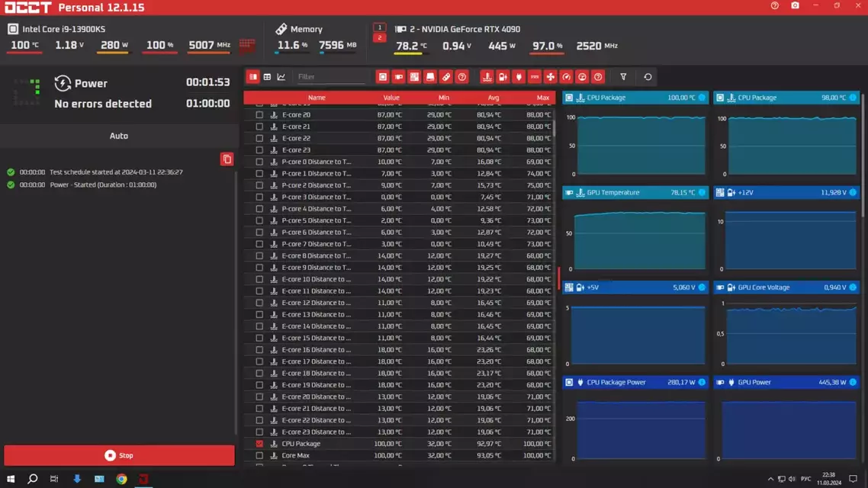Switch to the split list-and-graph view icon
Image resolution: width=868 pixels, height=488 pixels.
coord(253,77)
